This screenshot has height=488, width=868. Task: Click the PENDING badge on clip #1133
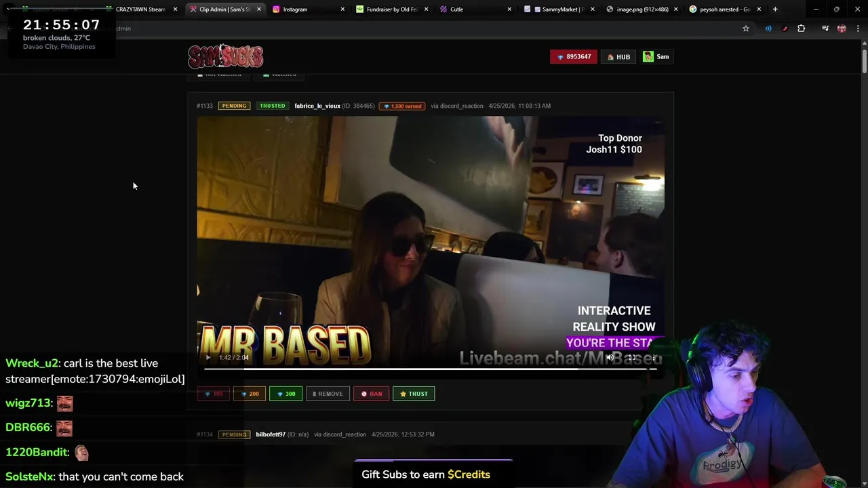click(234, 106)
